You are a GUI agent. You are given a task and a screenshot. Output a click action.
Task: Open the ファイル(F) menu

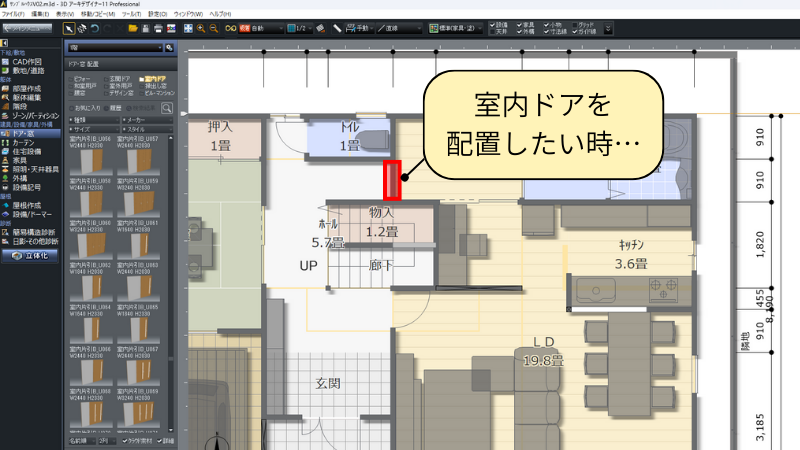click(x=12, y=14)
